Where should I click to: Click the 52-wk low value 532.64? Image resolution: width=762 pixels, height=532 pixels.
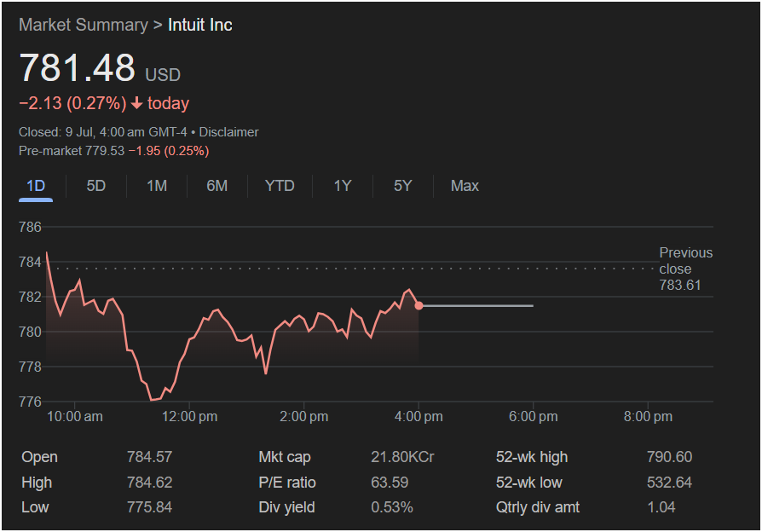click(x=669, y=483)
